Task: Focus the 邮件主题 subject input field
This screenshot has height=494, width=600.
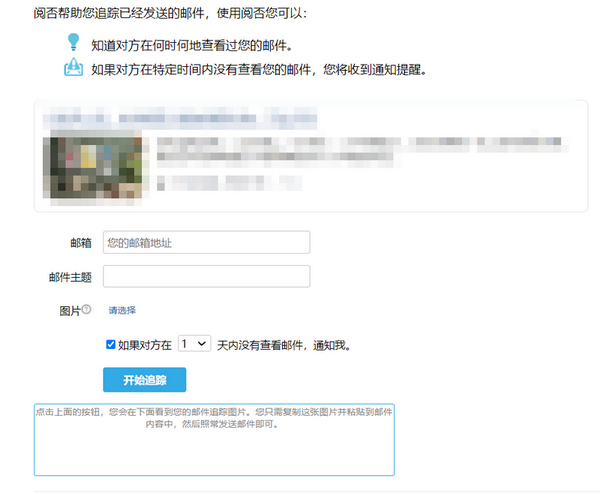Action: coord(206,277)
